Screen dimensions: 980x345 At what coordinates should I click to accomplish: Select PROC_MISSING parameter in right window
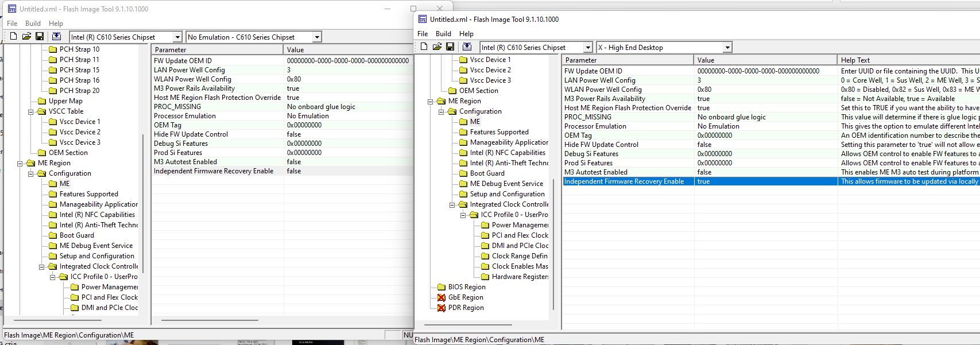(587, 117)
